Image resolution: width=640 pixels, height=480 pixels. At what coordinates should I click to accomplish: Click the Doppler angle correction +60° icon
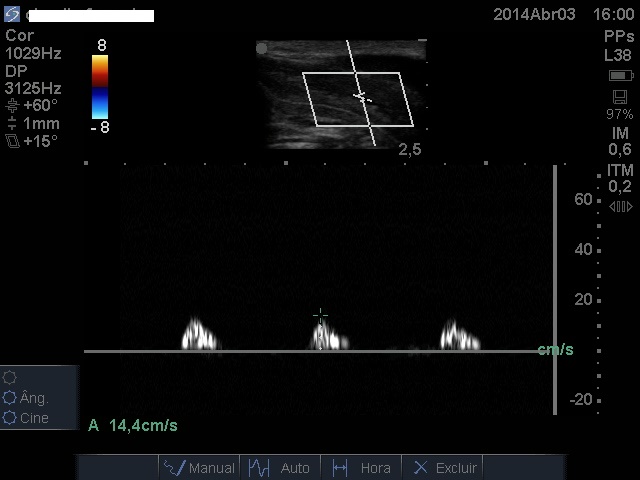coord(12,105)
